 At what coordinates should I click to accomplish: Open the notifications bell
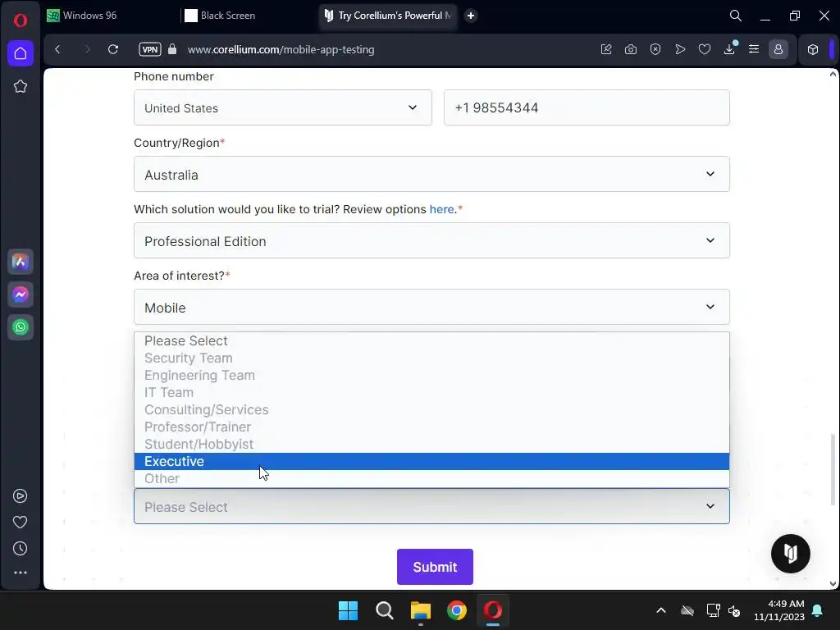tap(818, 610)
